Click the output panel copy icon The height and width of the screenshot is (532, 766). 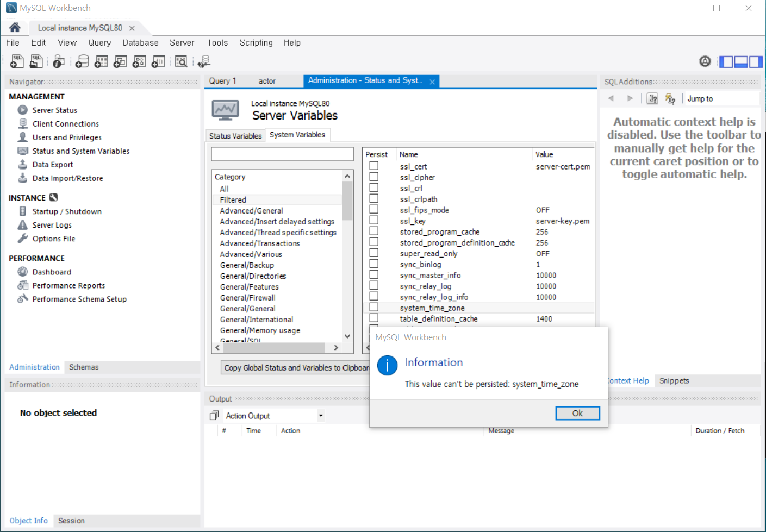(x=214, y=416)
